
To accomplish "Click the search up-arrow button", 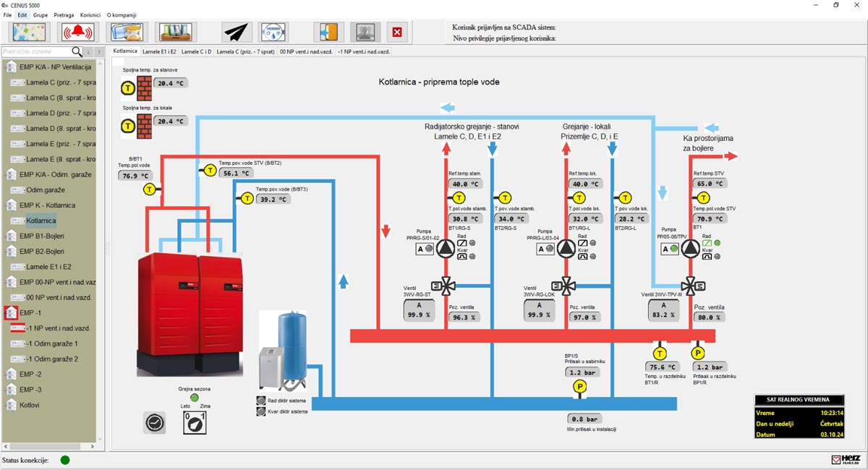I will (x=99, y=52).
